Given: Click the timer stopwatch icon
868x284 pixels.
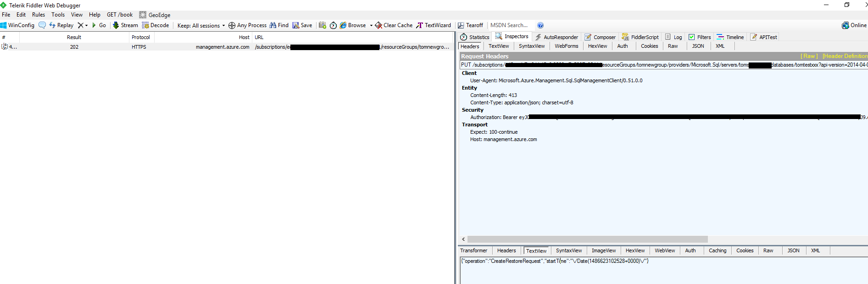Looking at the screenshot, I should click(x=333, y=25).
